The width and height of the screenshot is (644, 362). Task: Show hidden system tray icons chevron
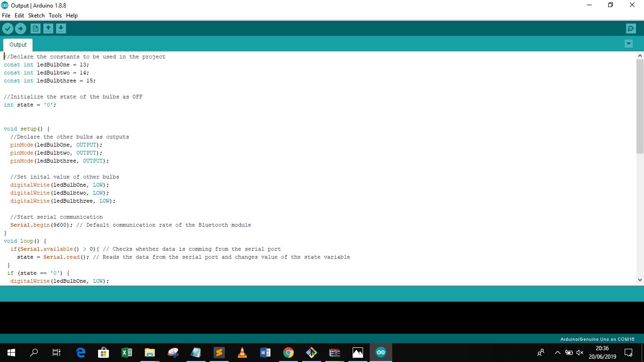point(557,353)
